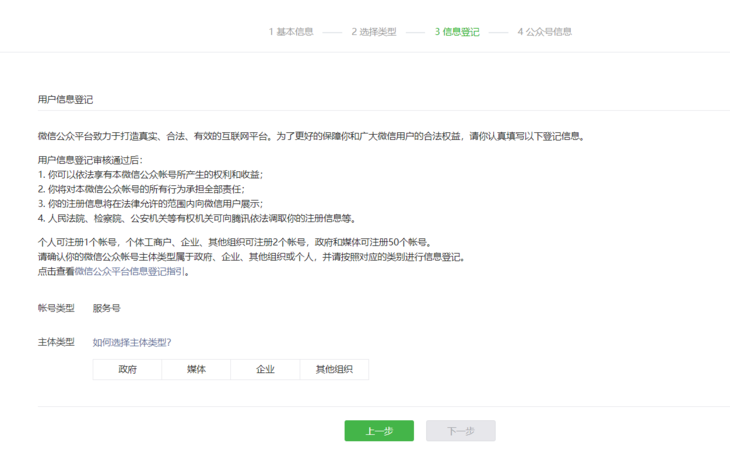
Task: Click the 用户信息登记 section heading
Action: (x=65, y=100)
